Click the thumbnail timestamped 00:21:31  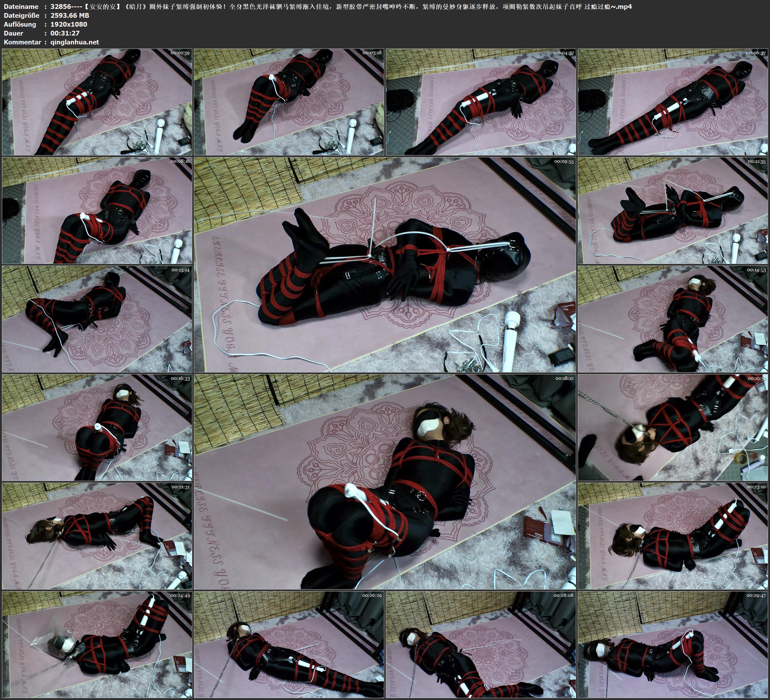click(x=97, y=536)
